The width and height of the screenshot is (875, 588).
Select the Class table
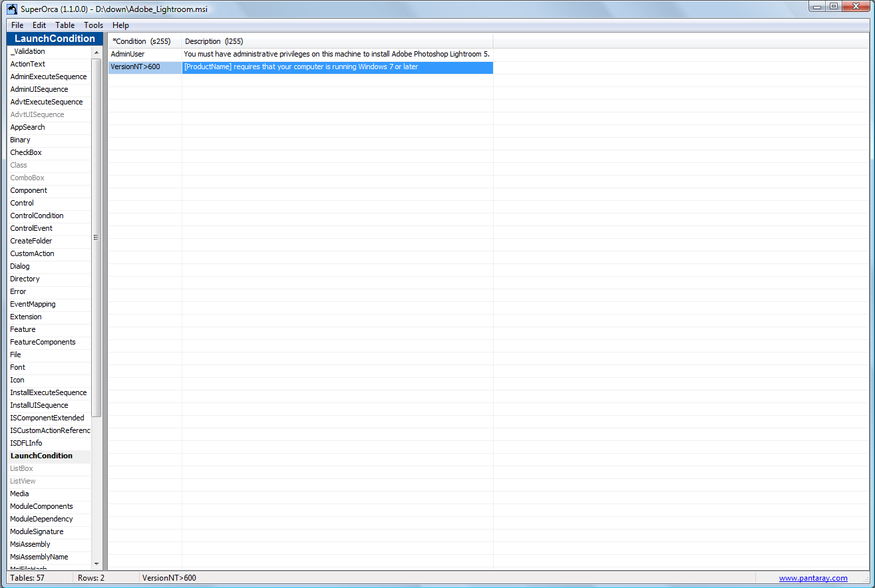[x=49, y=165]
